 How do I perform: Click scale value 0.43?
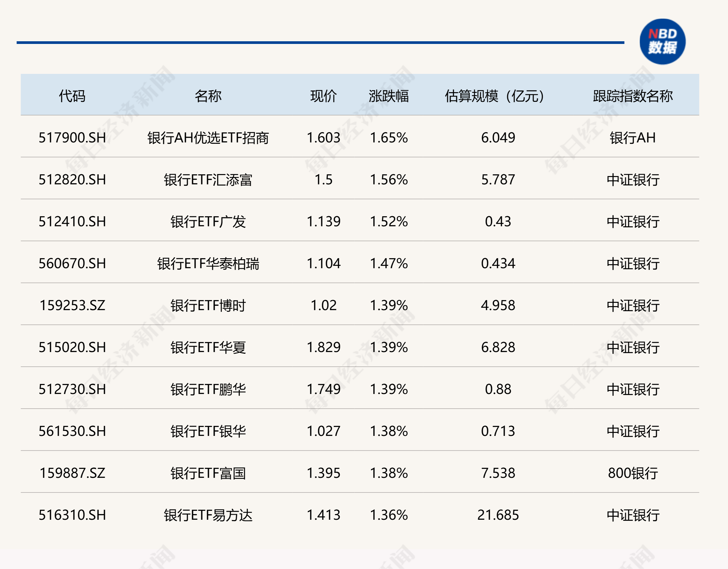click(x=498, y=222)
